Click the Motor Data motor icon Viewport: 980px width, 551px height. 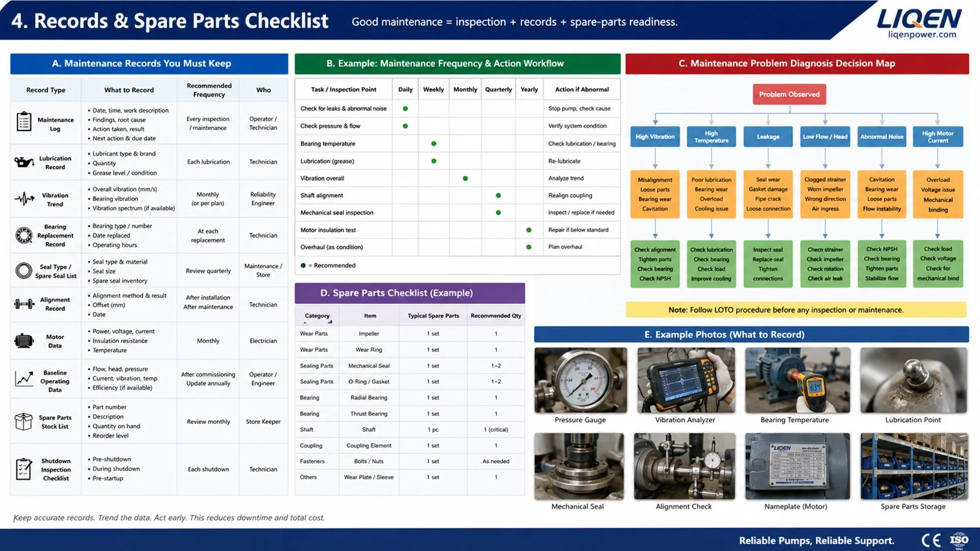click(x=24, y=340)
